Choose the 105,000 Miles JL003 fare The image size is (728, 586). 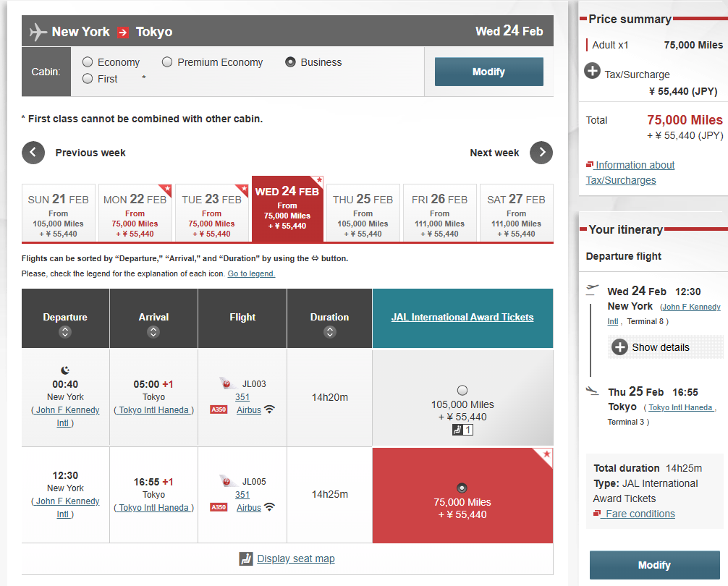(462, 390)
